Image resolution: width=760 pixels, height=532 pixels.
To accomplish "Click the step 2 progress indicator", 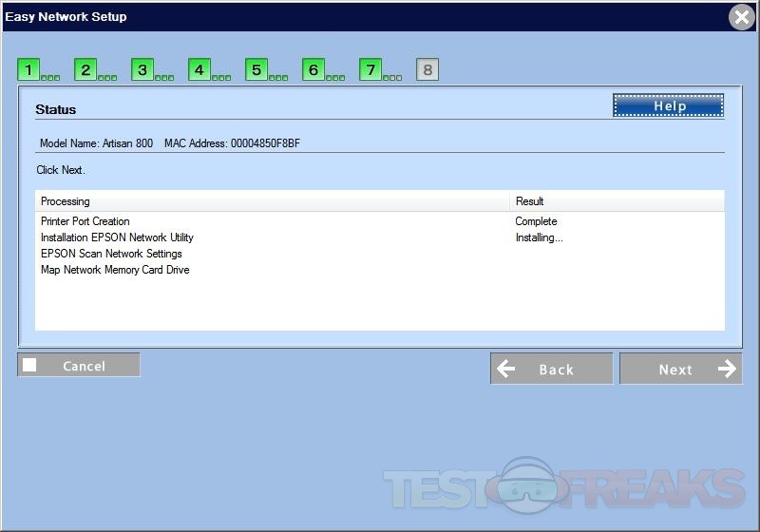I will [x=85, y=69].
